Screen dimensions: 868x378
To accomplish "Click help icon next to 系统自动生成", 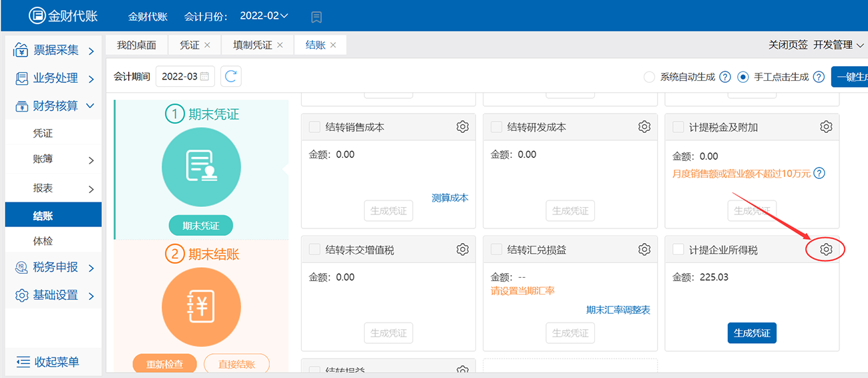I will [x=725, y=77].
